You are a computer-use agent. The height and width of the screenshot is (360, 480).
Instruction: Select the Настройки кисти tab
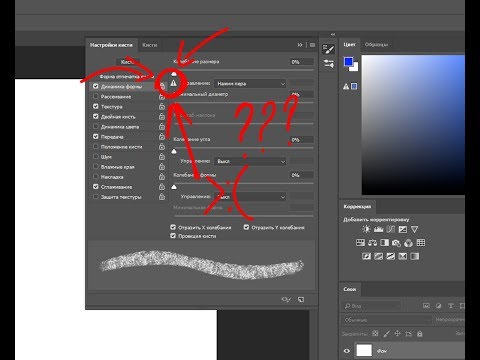[x=111, y=45]
